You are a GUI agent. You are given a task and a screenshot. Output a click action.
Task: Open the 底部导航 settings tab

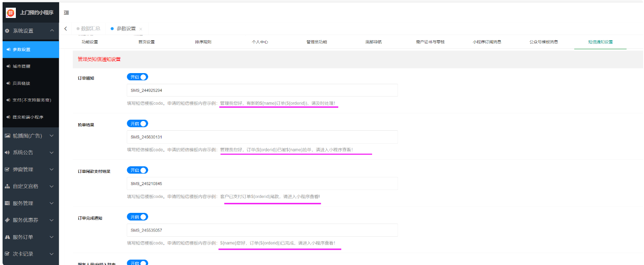pyautogui.click(x=373, y=42)
